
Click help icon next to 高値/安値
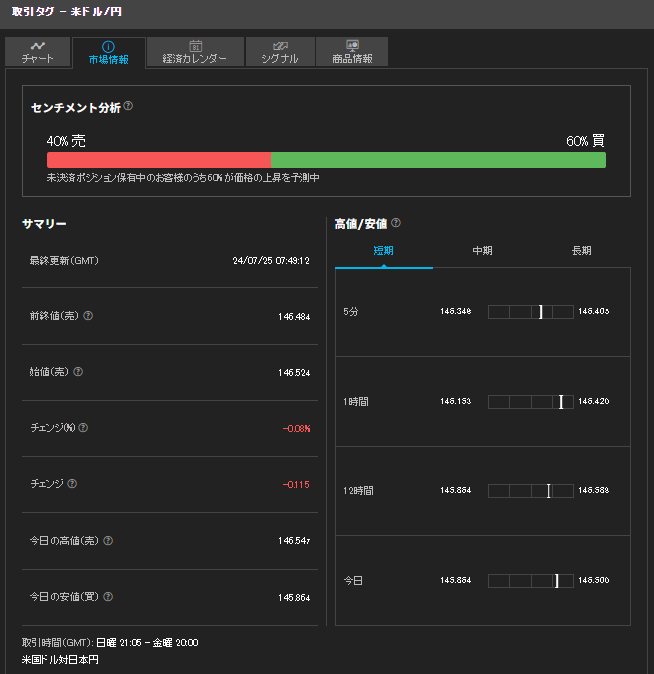(396, 223)
